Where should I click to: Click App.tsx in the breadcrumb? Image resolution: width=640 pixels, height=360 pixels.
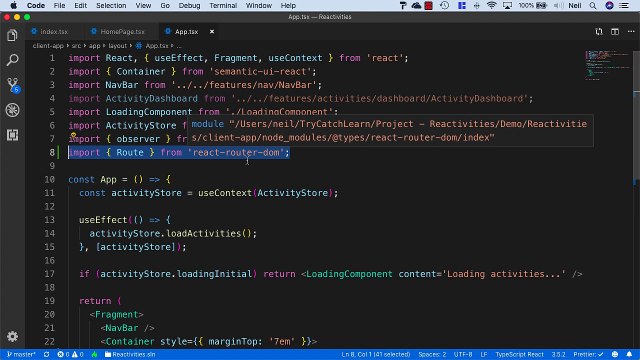pyautogui.click(x=157, y=46)
